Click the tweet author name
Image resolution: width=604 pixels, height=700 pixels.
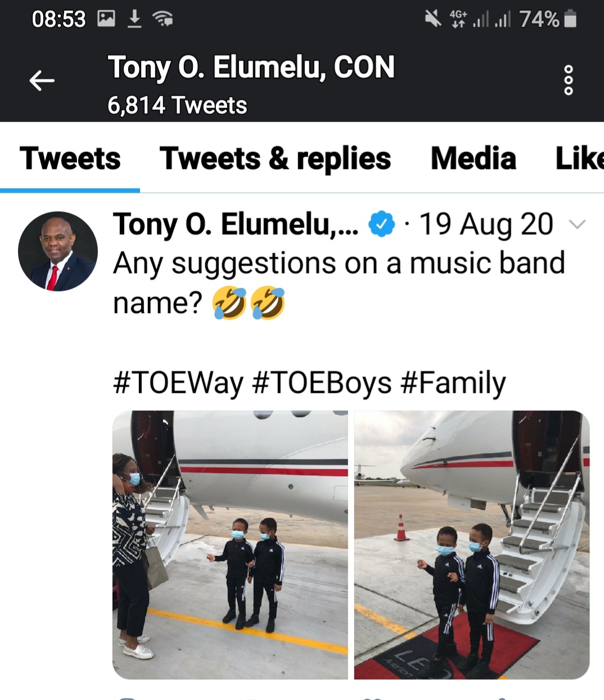235,225
